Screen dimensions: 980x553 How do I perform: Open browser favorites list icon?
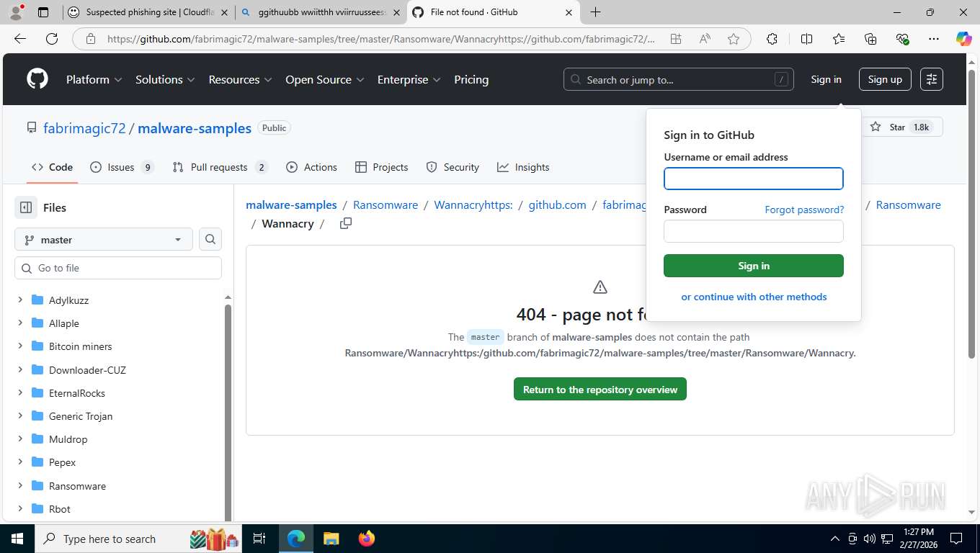point(839,39)
